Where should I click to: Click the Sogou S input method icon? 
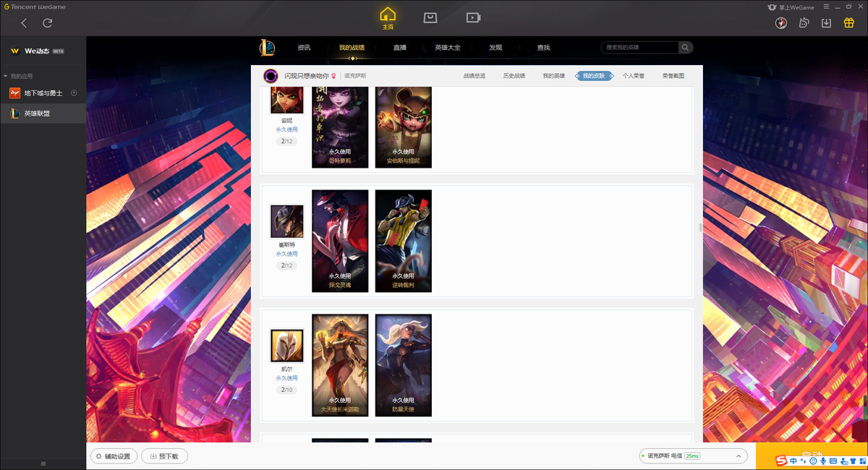(x=781, y=461)
